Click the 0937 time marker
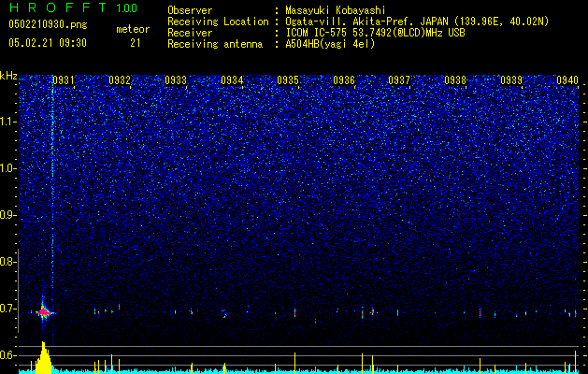588x374 pixels. tap(399, 79)
